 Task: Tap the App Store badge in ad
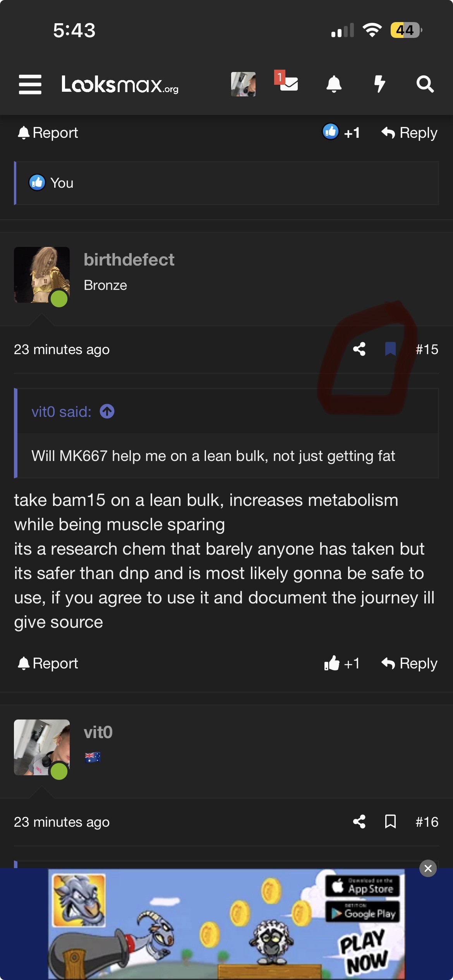(362, 886)
